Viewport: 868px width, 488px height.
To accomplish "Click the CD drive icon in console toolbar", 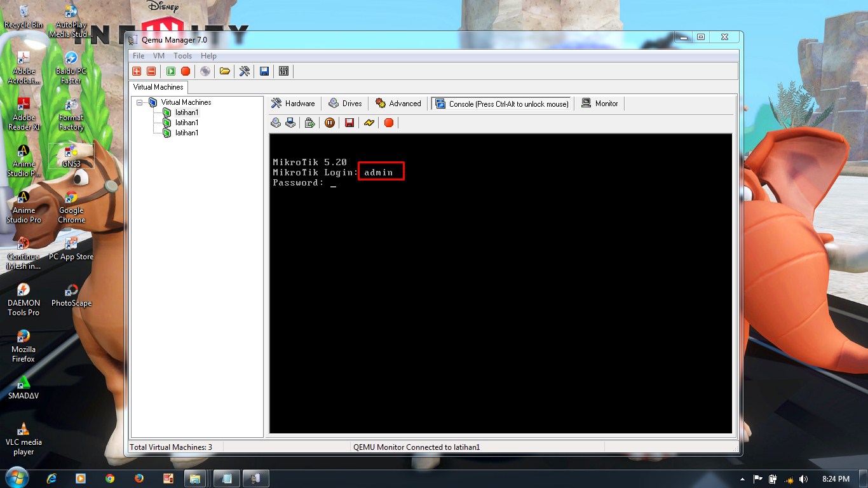I will [276, 123].
